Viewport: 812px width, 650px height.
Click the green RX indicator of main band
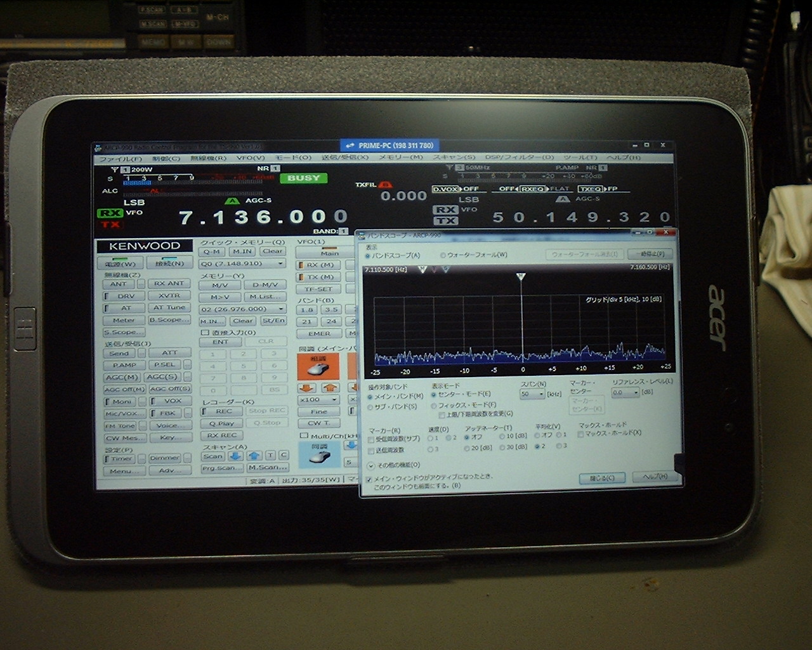coord(110,213)
